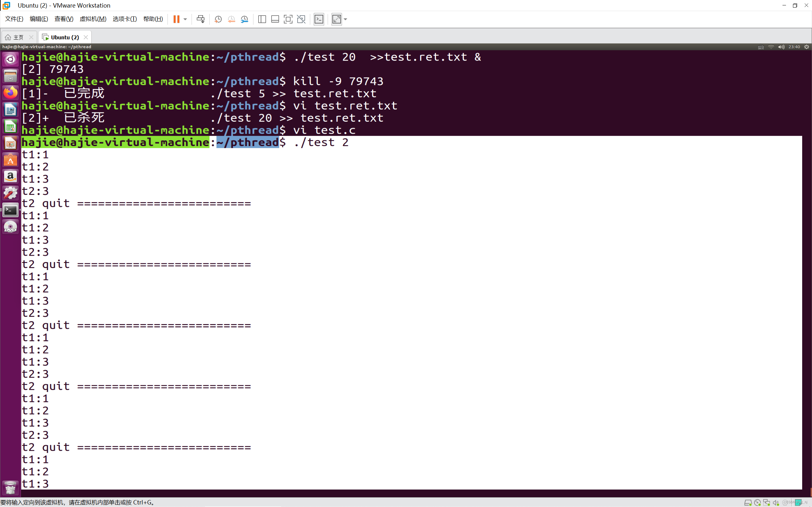Expand the stretch guest dropdown arrow
812x507 pixels.
(x=346, y=19)
